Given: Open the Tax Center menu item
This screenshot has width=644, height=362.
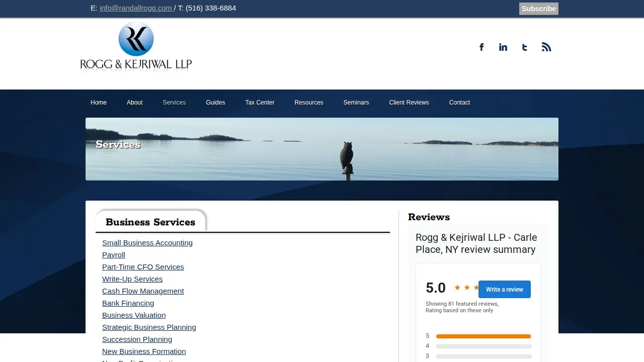Looking at the screenshot, I should pyautogui.click(x=260, y=103).
